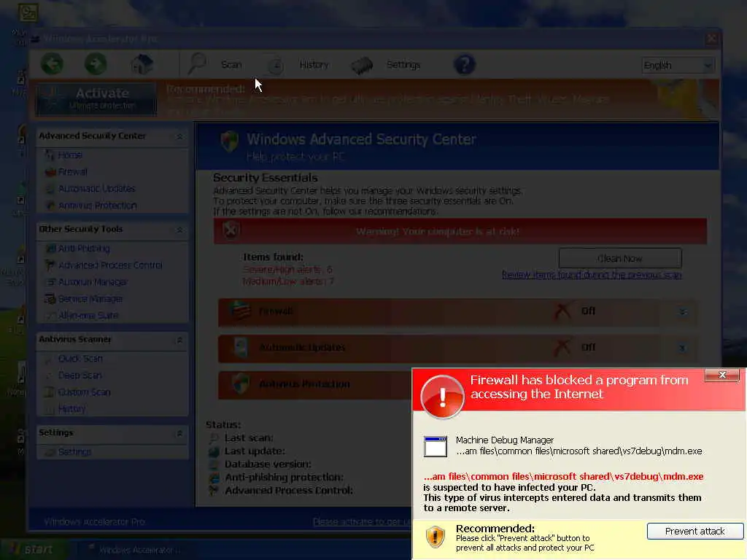Close the firewall alert popup
747x560 pixels.
(x=722, y=376)
